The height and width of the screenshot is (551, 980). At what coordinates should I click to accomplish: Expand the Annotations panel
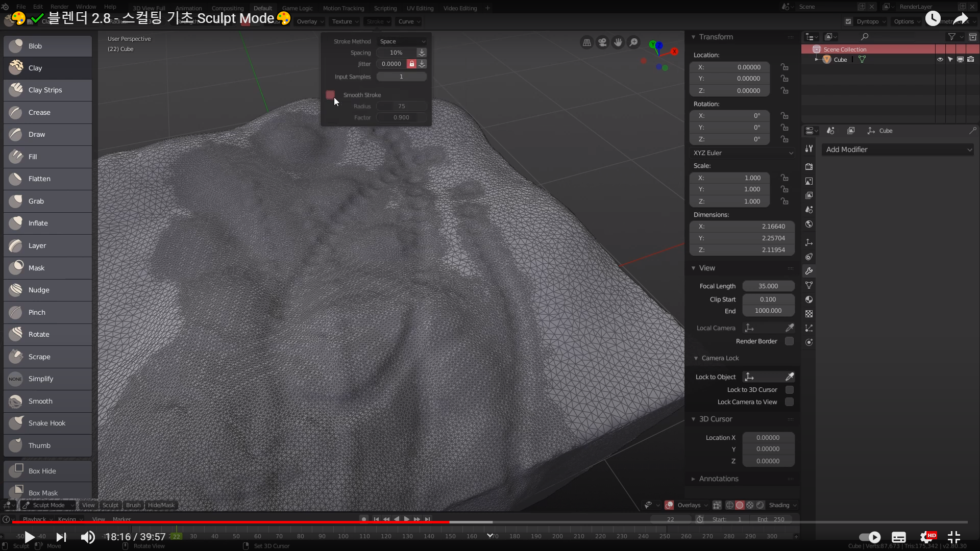718,479
